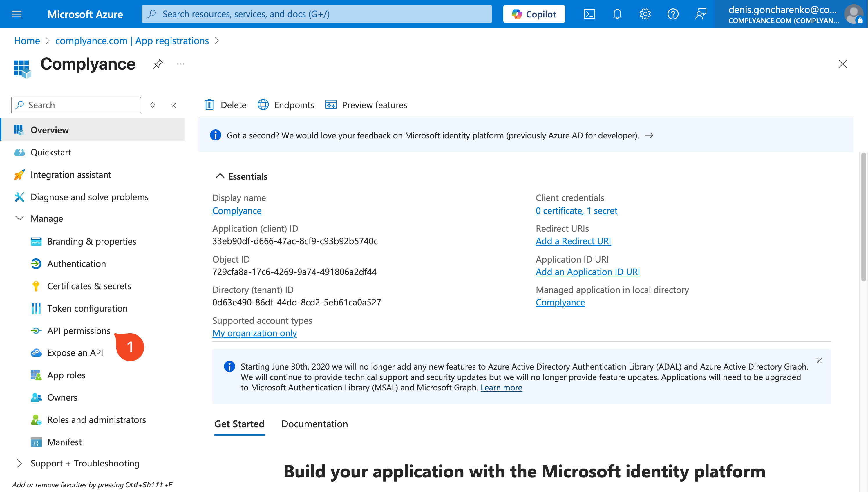
Task: Collapse the sidebar with double chevron
Action: pos(173,105)
